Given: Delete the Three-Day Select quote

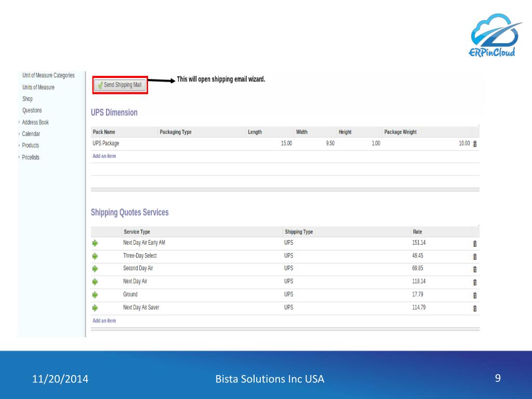Looking at the screenshot, I should (475, 257).
